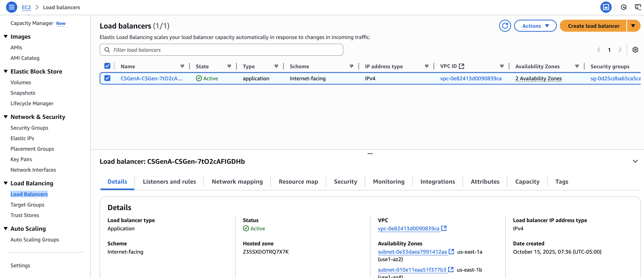The width and height of the screenshot is (644, 278).
Task: Click the refresh load balancers icon
Action: pyautogui.click(x=505, y=26)
